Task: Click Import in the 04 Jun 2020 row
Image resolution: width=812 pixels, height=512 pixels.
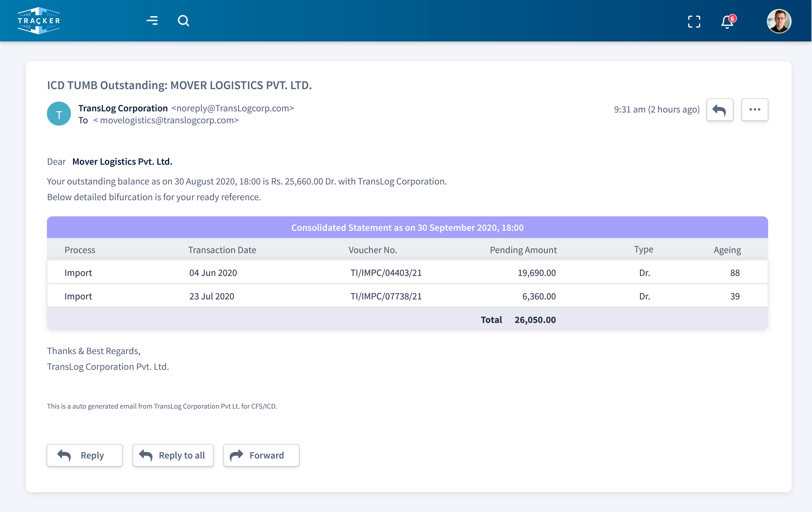Action: [78, 273]
